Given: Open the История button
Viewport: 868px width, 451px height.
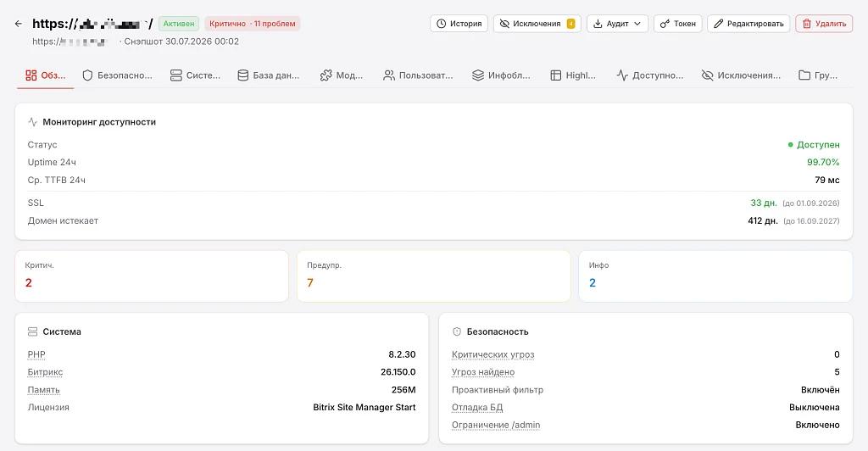Looking at the screenshot, I should pyautogui.click(x=459, y=24).
